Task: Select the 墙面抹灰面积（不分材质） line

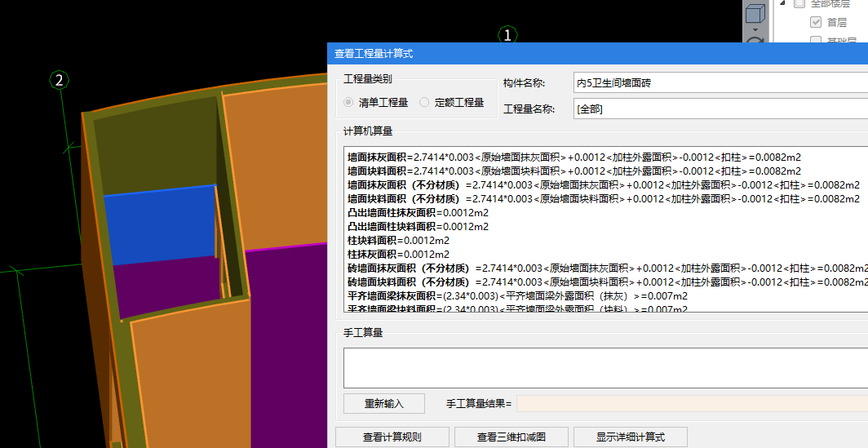Action: tap(604, 185)
